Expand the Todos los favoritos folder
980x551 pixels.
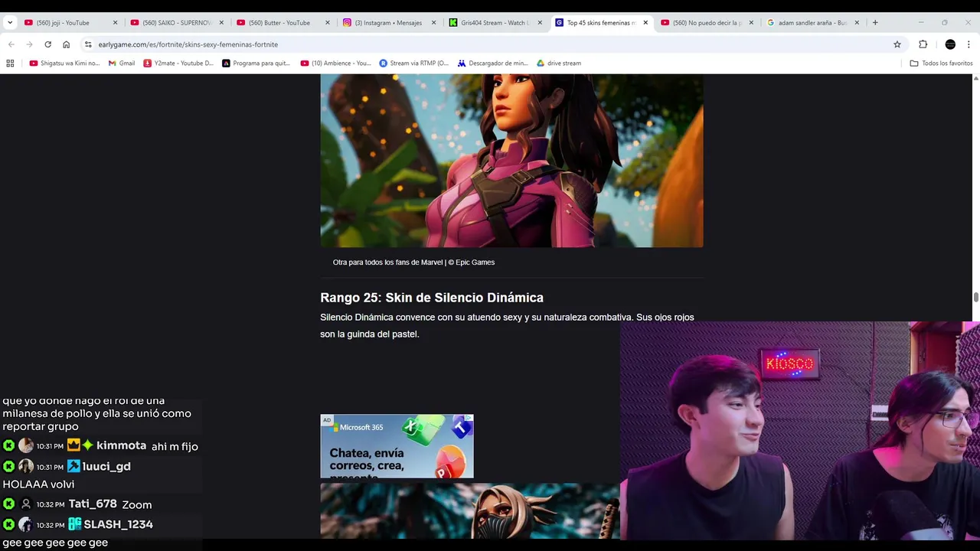941,64
